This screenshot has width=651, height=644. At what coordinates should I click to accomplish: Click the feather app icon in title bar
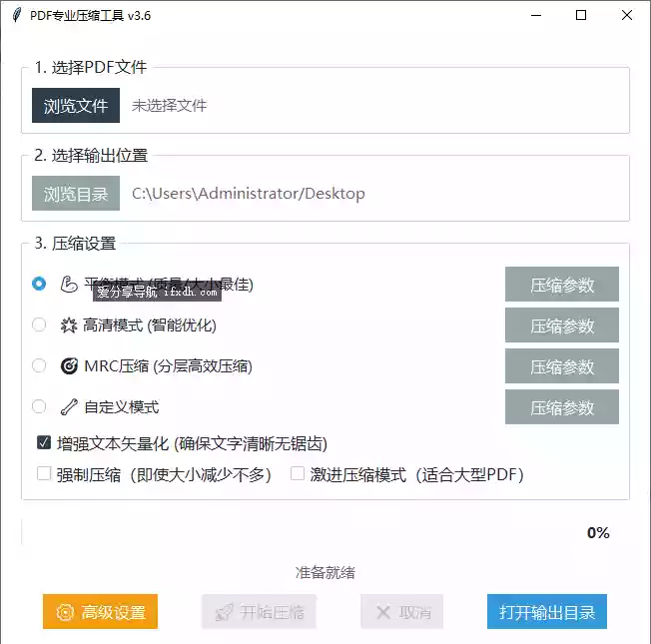tap(16, 15)
